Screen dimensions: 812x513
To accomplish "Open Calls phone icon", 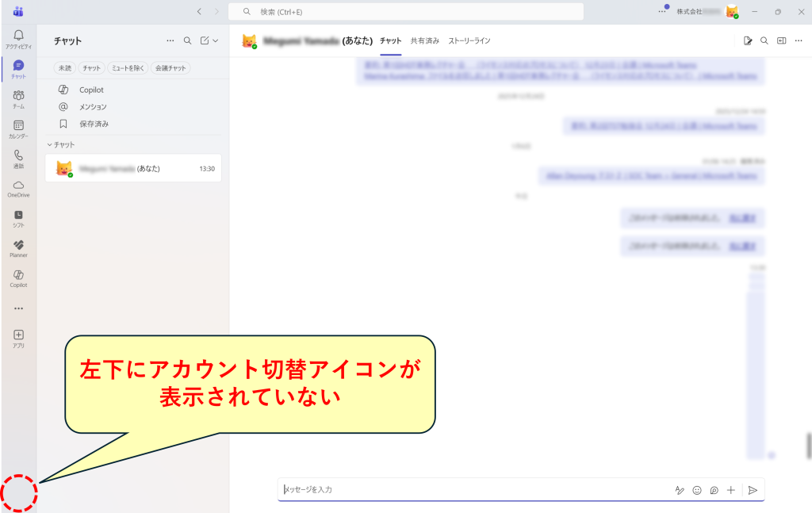I will point(19,159).
